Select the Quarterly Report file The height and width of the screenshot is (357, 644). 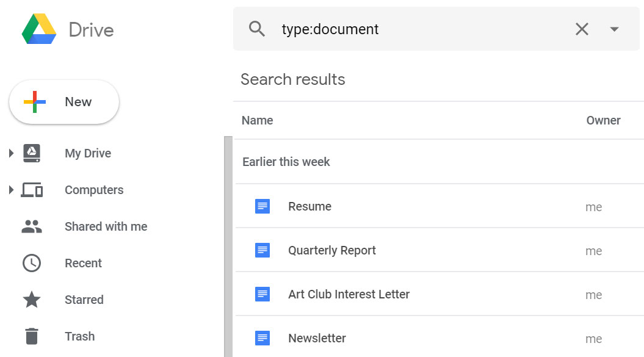[331, 250]
